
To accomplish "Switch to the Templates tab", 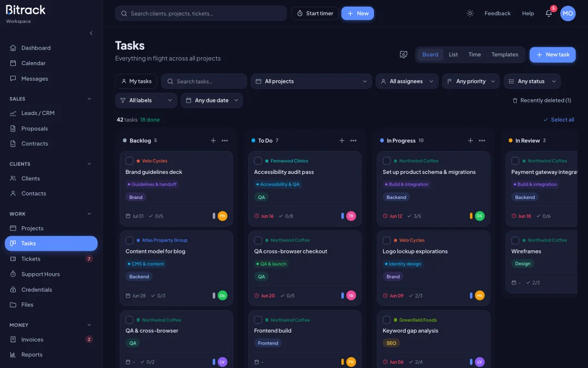I will (505, 55).
